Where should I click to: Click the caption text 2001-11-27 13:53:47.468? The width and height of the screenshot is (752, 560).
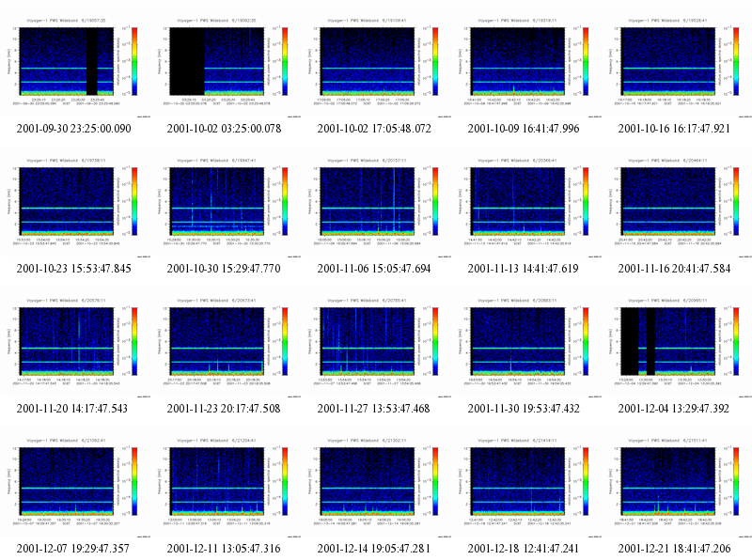tap(373, 409)
